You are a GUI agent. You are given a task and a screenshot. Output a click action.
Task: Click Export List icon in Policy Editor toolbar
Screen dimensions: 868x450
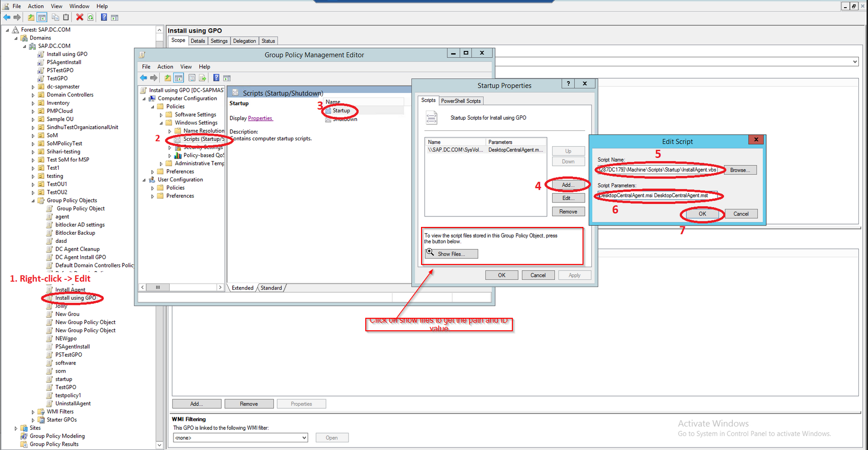pos(203,78)
